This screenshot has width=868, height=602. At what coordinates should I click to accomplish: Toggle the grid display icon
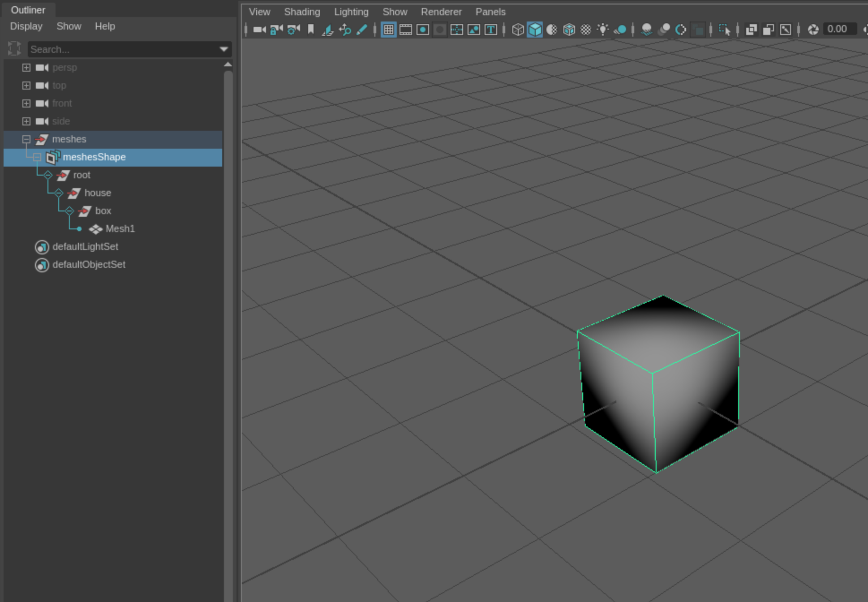pyautogui.click(x=389, y=29)
